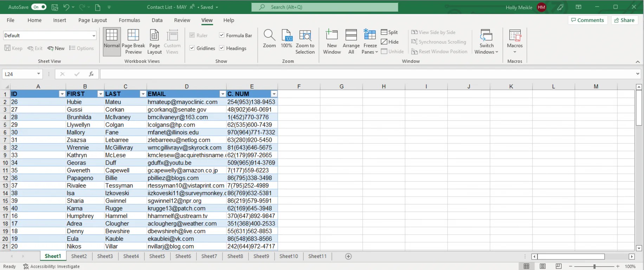
Task: Open Holly Meikle account
Action: tap(526, 7)
